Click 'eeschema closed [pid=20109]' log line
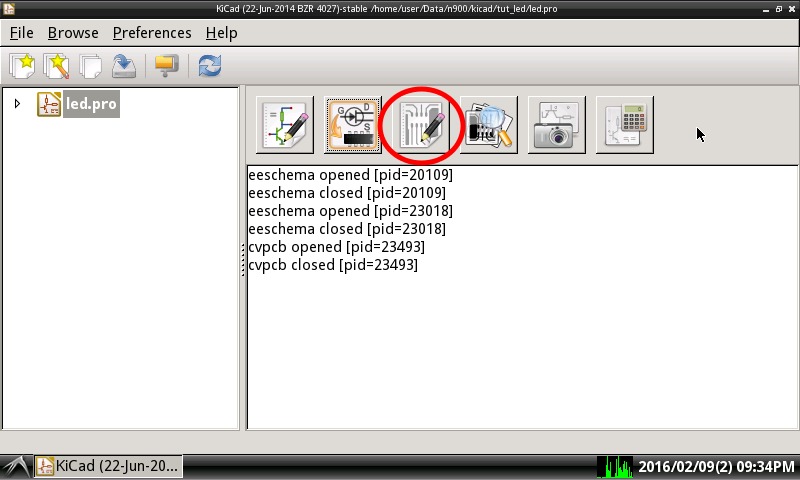The width and height of the screenshot is (800, 480). click(347, 193)
